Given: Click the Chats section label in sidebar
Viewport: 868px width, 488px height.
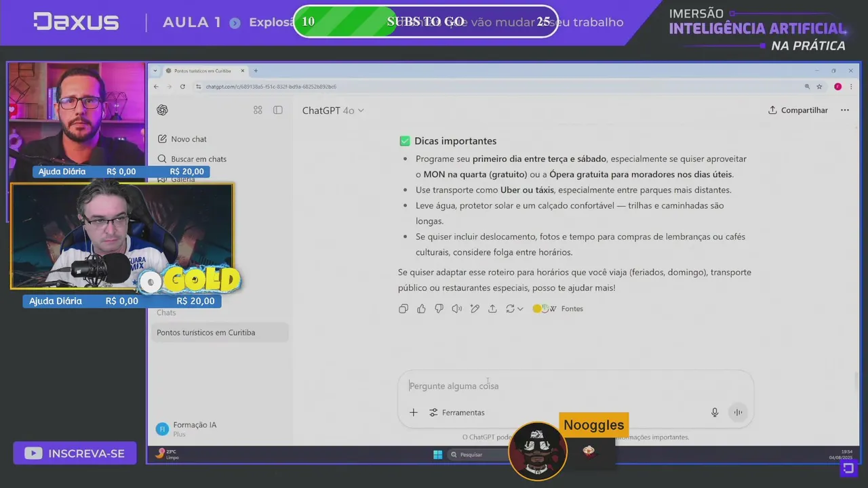Looking at the screenshot, I should 166,312.
